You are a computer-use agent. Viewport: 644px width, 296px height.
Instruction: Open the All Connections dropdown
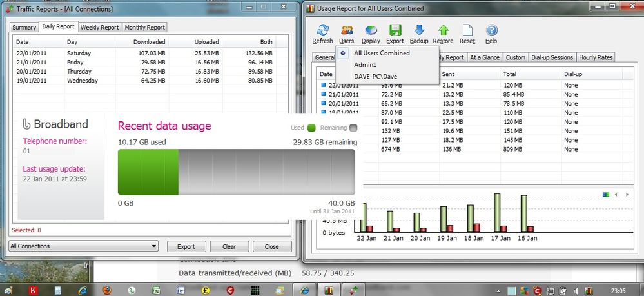[83, 246]
